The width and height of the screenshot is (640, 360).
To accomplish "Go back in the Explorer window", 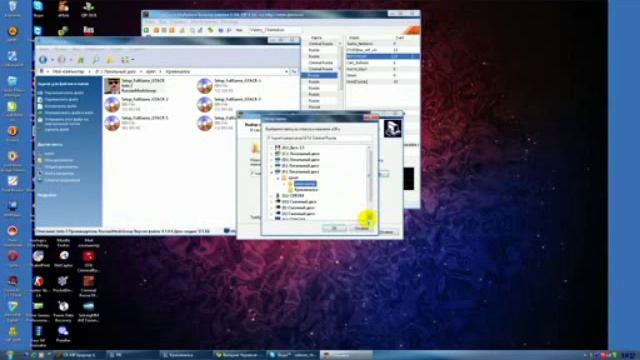I will [43, 60].
